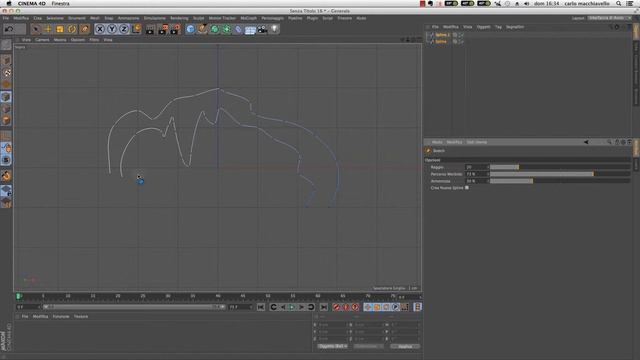Click the Coordinate System icon beside Z

coord(136,29)
